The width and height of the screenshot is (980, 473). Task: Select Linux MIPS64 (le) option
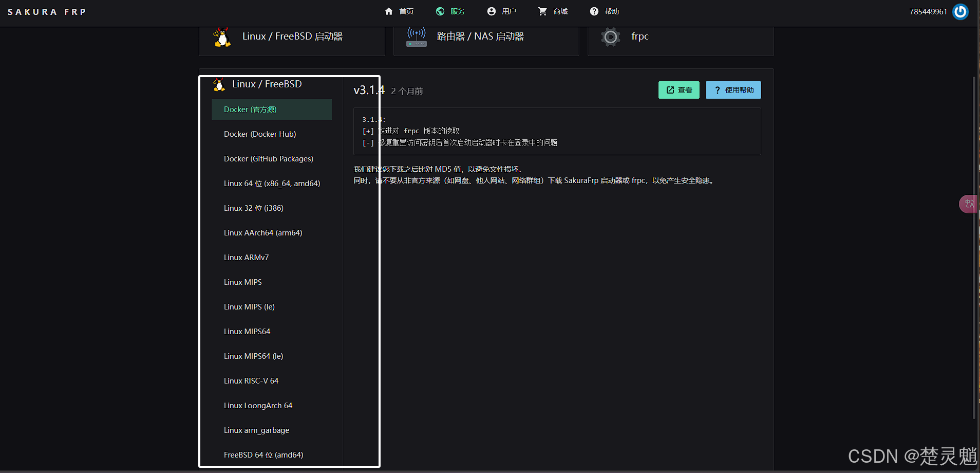[272, 356]
